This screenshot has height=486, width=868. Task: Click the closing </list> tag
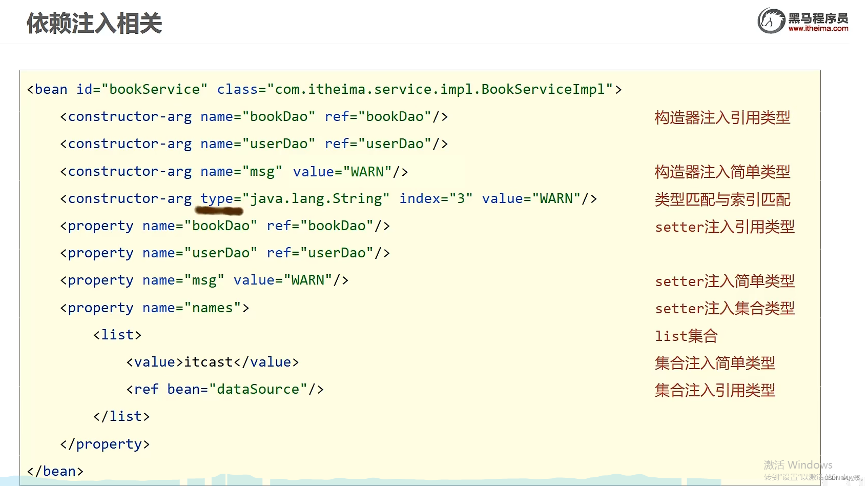pyautogui.click(x=121, y=416)
